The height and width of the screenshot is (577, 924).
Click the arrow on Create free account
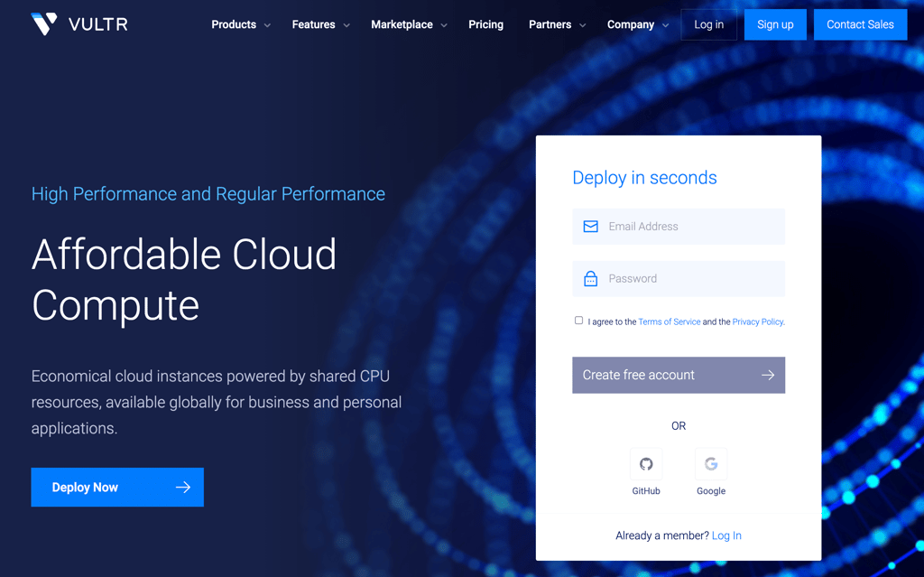(768, 375)
